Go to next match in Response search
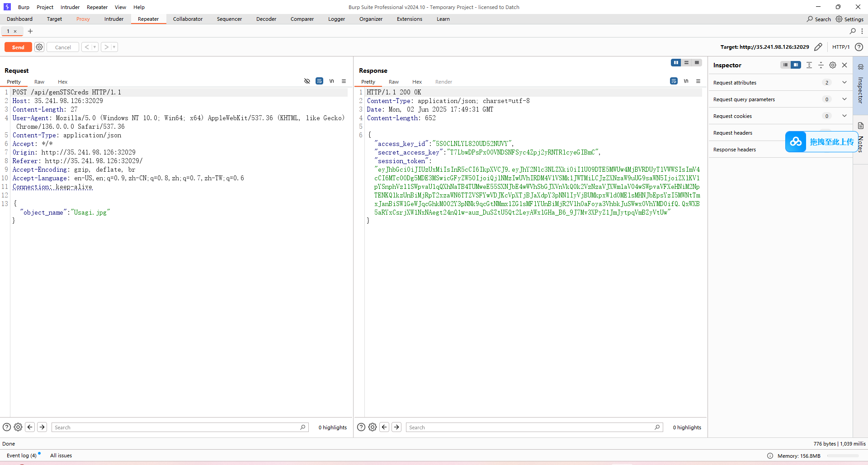 [x=396, y=427]
